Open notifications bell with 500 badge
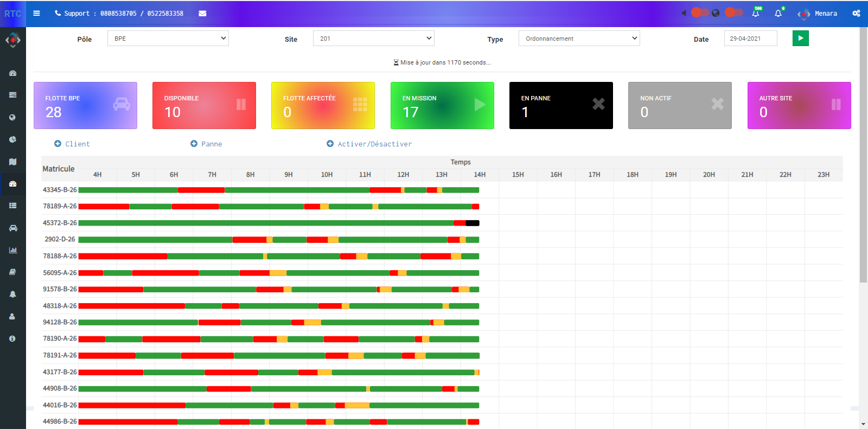 coord(756,12)
